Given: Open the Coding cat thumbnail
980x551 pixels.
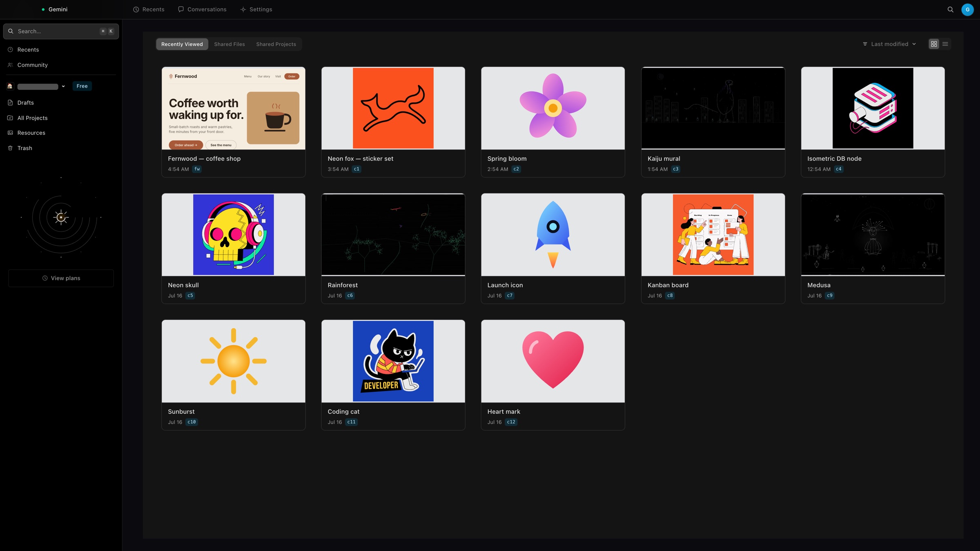Looking at the screenshot, I should tap(393, 361).
